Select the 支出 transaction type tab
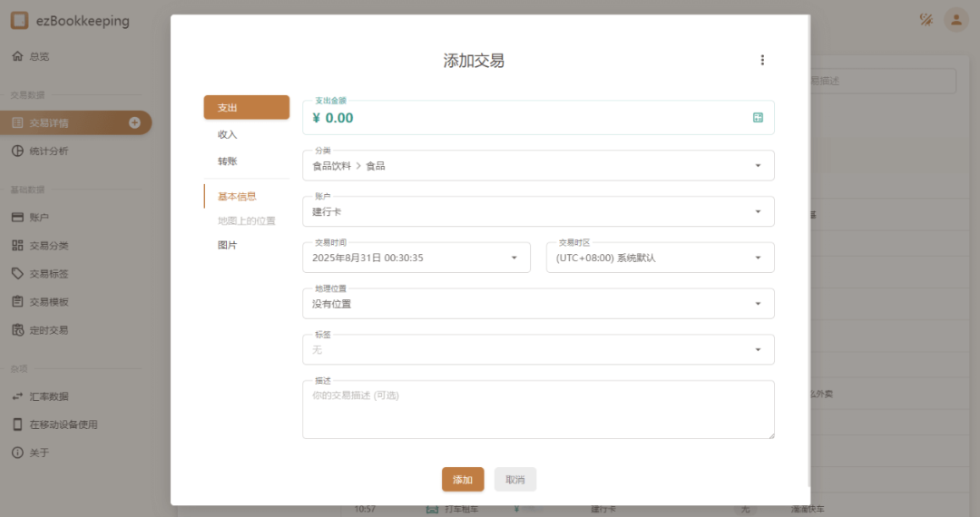Screen dimensions: 980x517 click(x=246, y=107)
